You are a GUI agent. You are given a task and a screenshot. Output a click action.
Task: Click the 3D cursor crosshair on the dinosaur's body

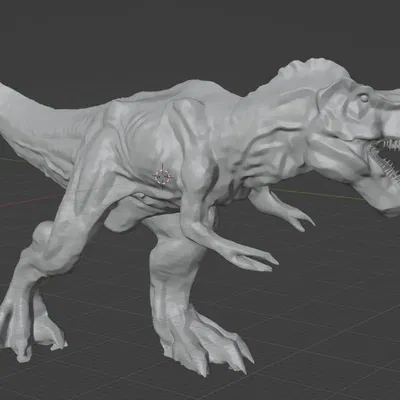(x=163, y=176)
